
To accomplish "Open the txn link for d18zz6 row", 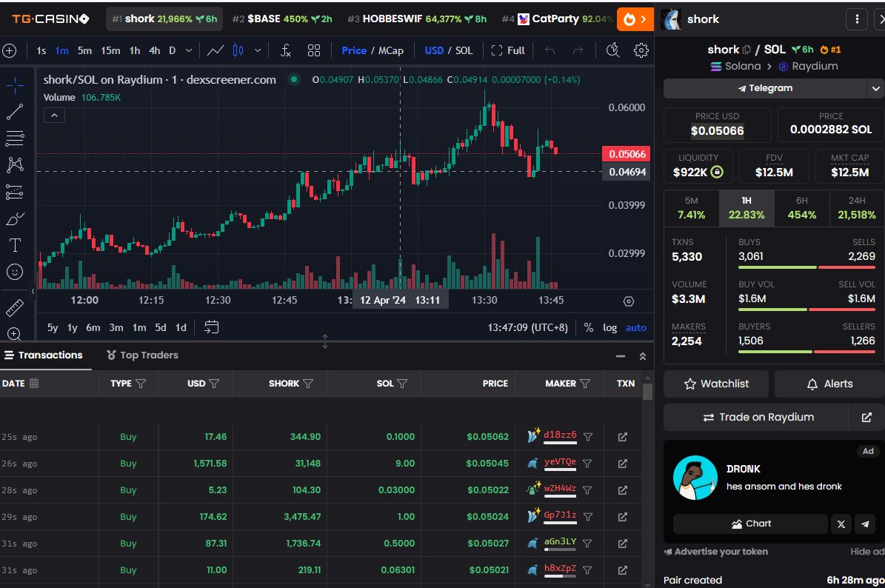I will (x=623, y=437).
